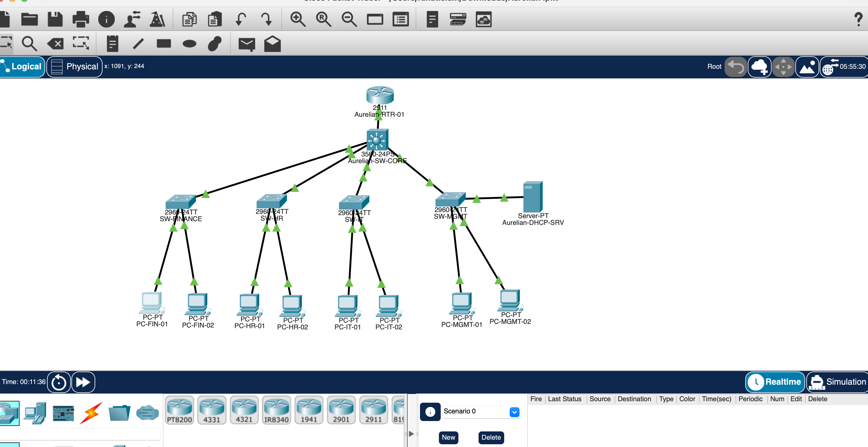Zoom out of the workspace
The image size is (868, 447).
(349, 19)
